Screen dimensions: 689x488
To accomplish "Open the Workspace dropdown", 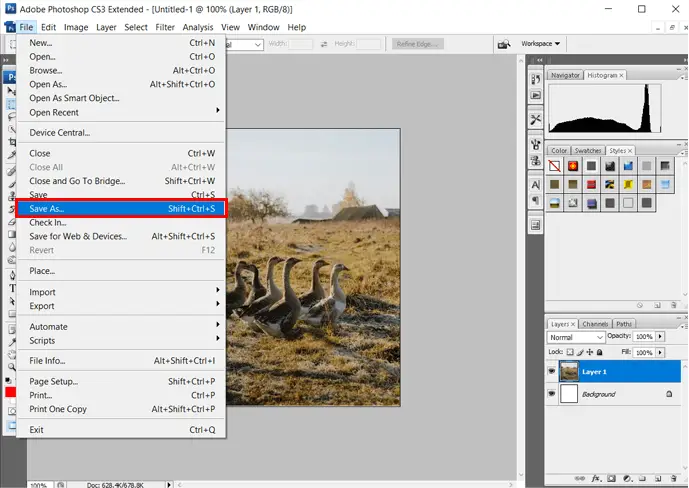I will tap(540, 43).
